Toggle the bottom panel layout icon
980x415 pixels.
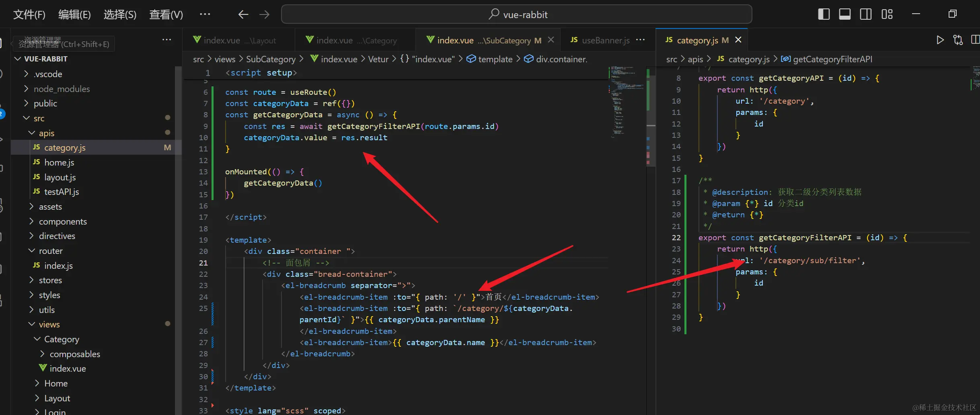coord(844,14)
